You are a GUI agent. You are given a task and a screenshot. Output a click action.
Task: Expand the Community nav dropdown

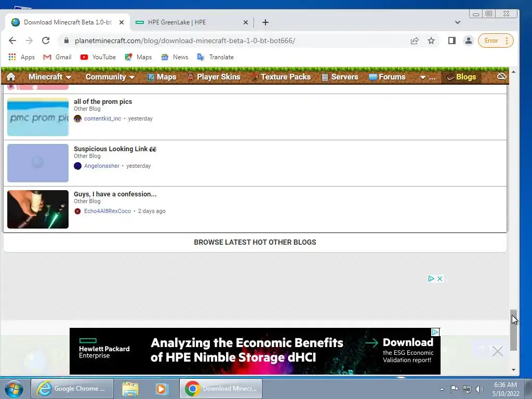pos(110,77)
